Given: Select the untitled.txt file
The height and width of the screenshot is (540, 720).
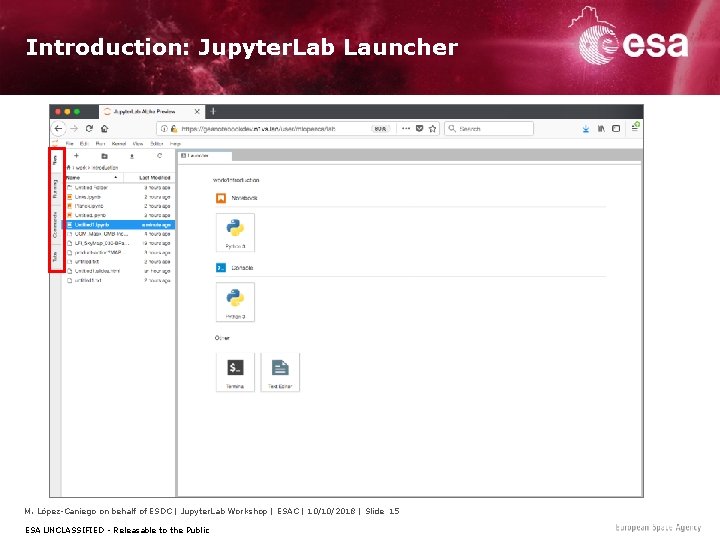Looking at the screenshot, I should click(119, 262).
